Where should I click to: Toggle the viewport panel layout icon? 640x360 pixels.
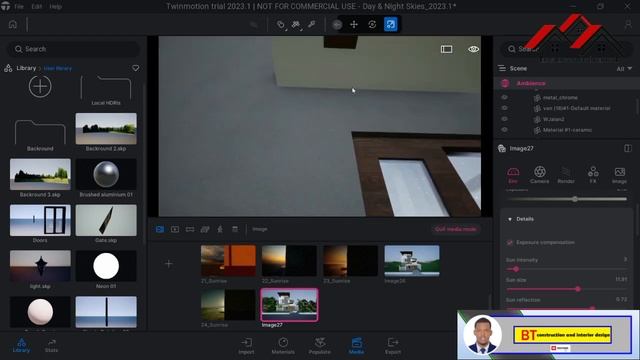coord(447,49)
